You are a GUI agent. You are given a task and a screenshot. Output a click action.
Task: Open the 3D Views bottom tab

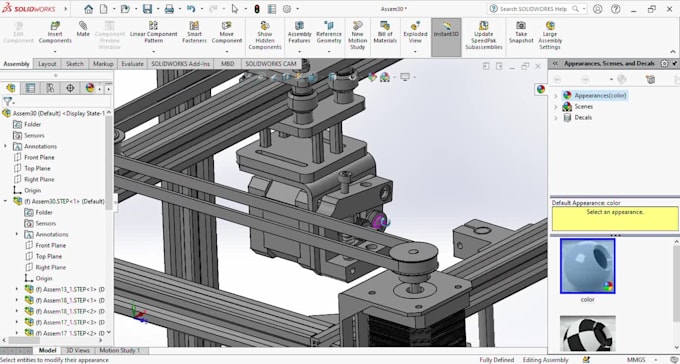point(78,351)
